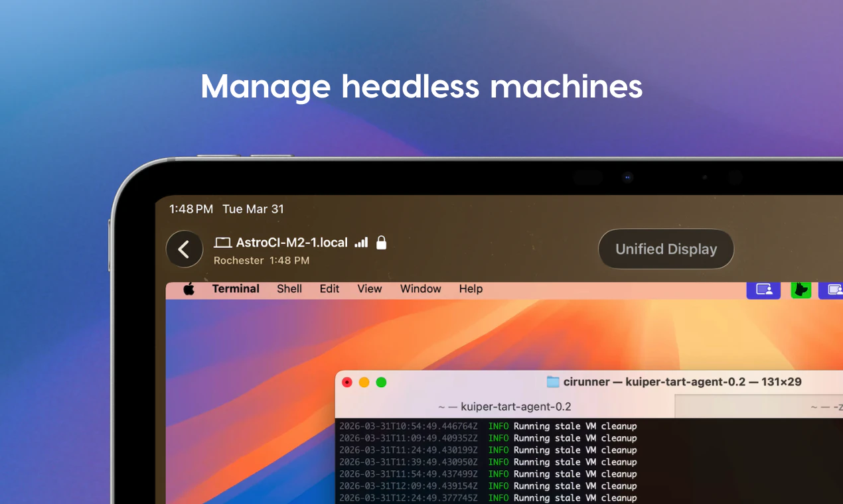843x504 pixels.
Task: Click the green dog-head menu bar icon
Action: pyautogui.click(x=801, y=290)
